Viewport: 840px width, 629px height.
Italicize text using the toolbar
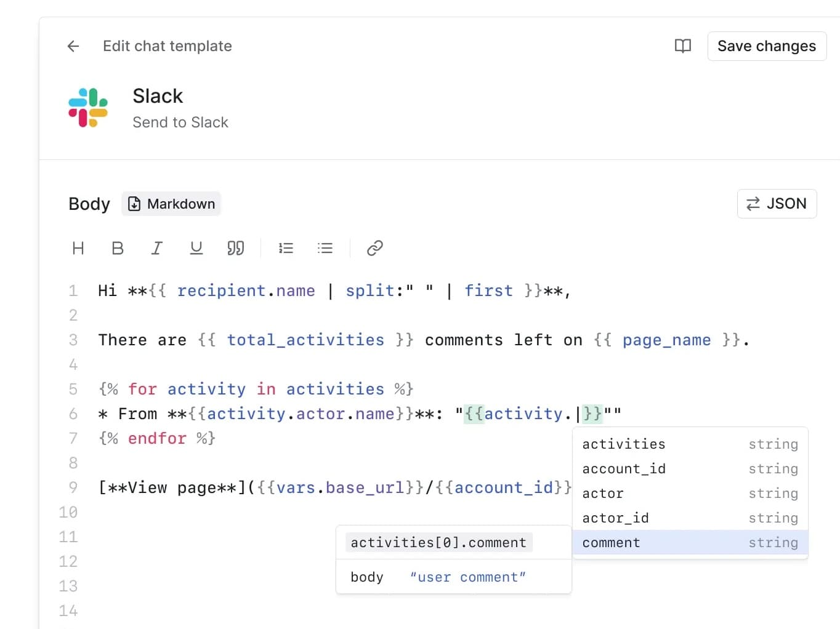(157, 248)
